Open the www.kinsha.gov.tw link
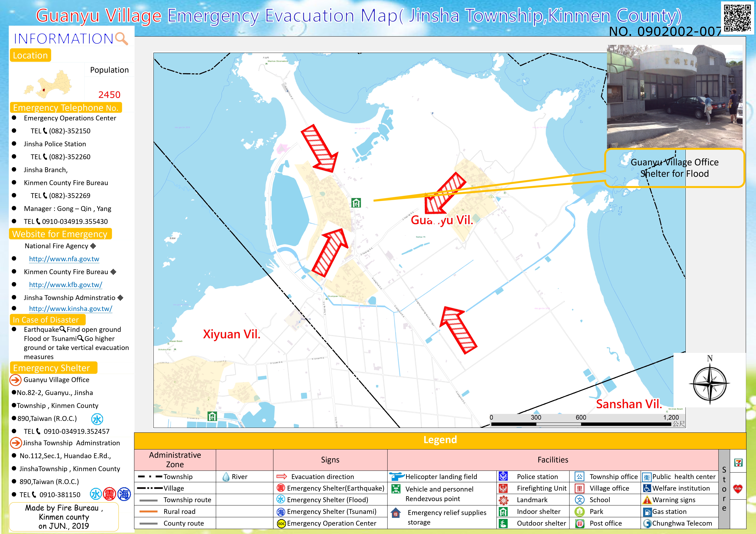The width and height of the screenshot is (756, 534). click(70, 309)
